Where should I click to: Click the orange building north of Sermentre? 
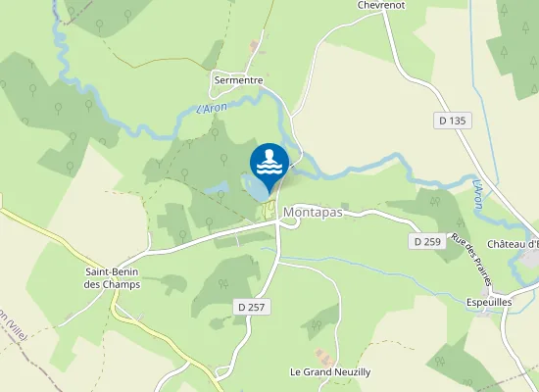[x=255, y=46]
